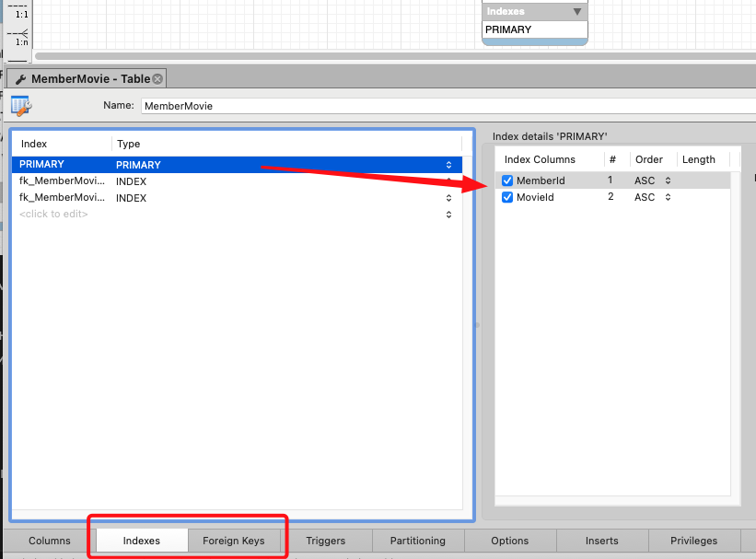Select the first fk_MemberMovi index row
Viewport: 756px width, 559px height.
click(62, 181)
